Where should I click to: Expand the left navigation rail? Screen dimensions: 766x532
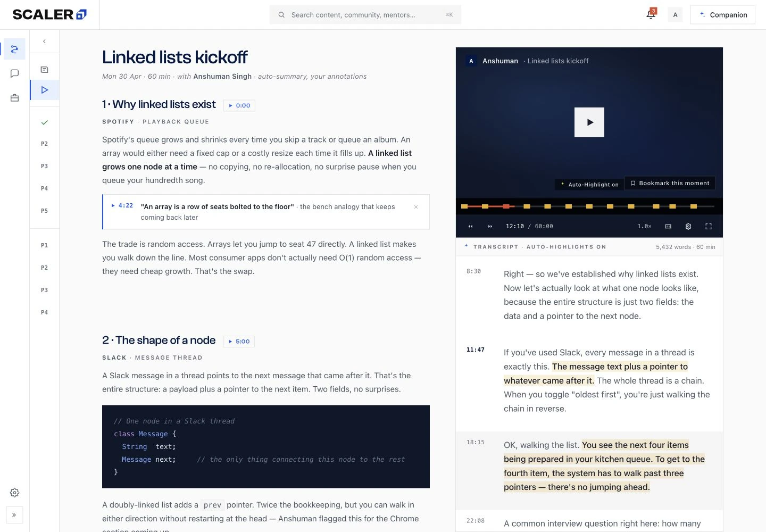pyautogui.click(x=14, y=515)
